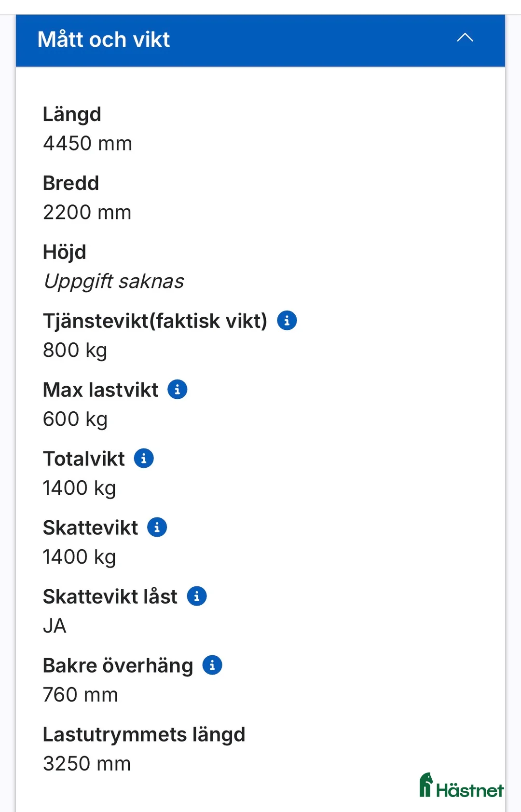Select the Uppgift saknas text under Höjd
Screen dimensions: 521x812
tap(113, 281)
